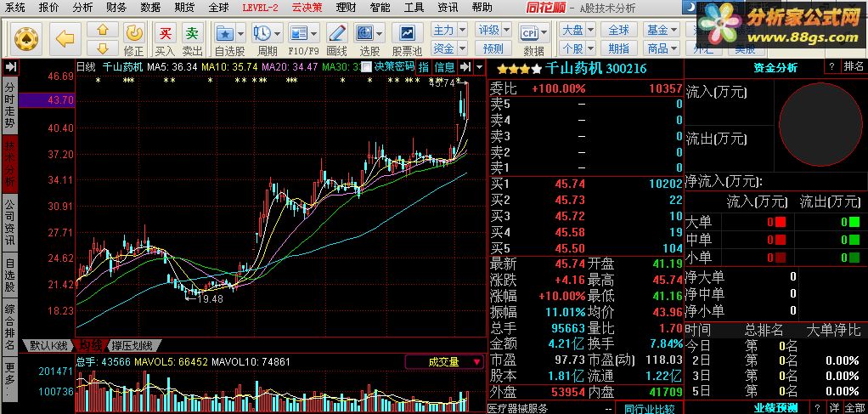Open the 云决策 menu

307,7
